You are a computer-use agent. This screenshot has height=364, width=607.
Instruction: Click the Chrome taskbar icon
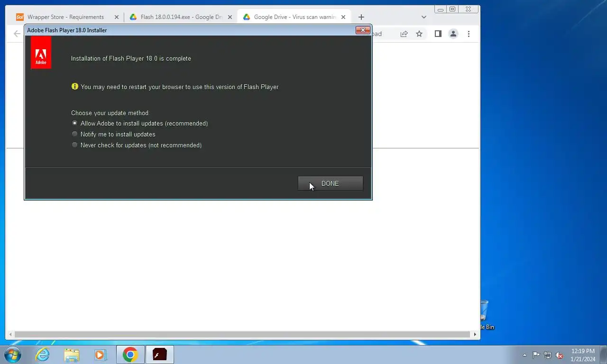(130, 355)
